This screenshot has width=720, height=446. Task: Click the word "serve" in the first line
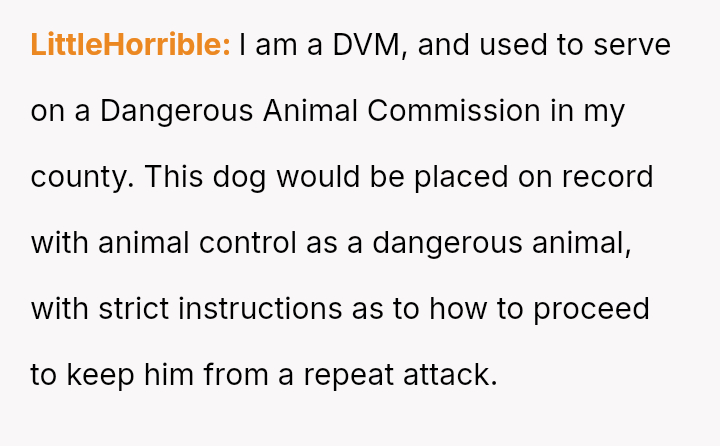point(630,45)
